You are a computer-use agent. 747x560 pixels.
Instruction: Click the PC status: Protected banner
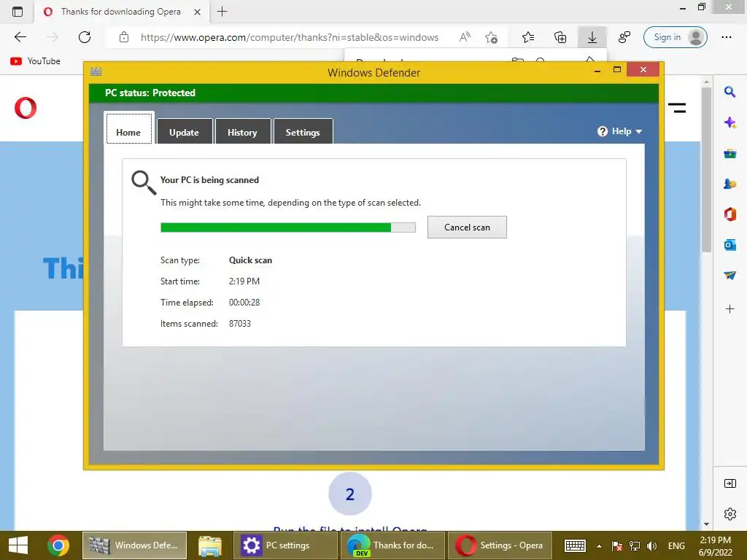click(x=373, y=93)
